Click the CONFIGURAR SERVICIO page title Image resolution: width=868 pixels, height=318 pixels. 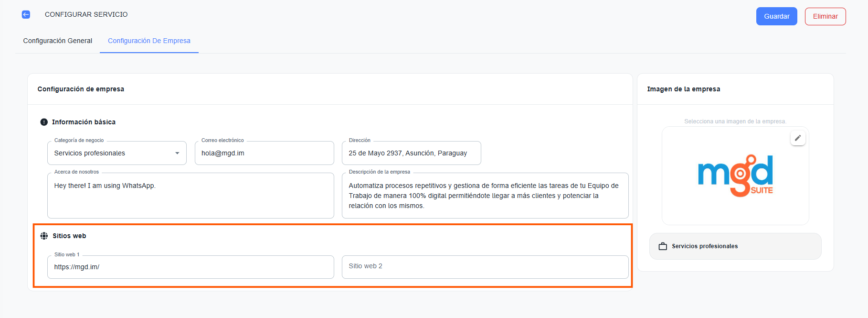click(x=86, y=14)
